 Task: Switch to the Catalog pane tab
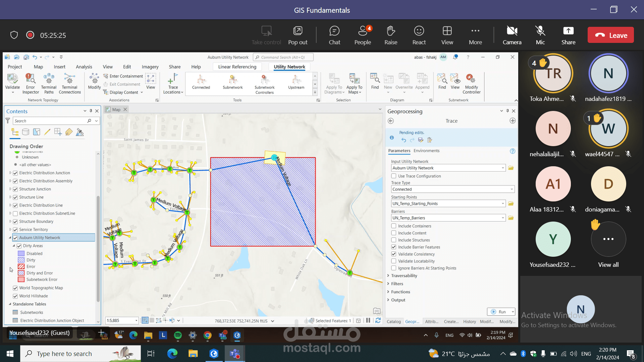pyautogui.click(x=394, y=321)
